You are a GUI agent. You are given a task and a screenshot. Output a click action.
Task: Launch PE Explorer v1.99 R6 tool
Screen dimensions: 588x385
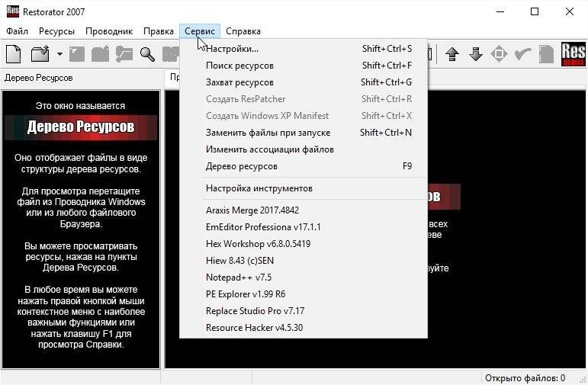304,294
